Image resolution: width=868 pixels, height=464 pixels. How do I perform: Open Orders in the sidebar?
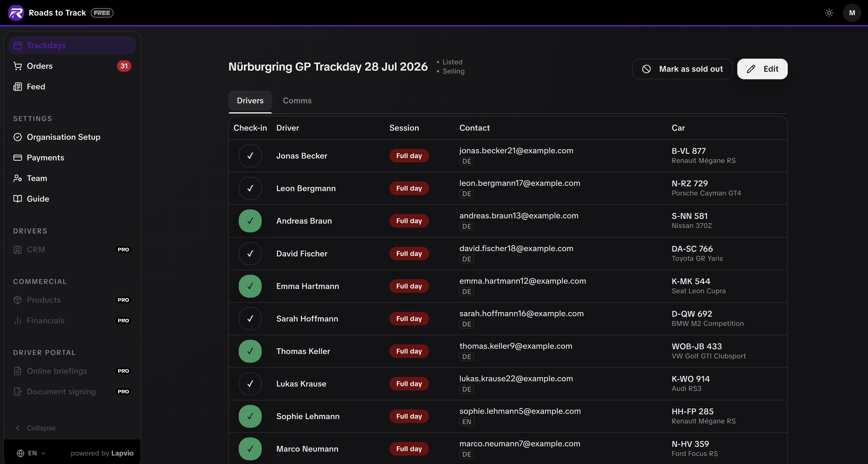pos(72,66)
